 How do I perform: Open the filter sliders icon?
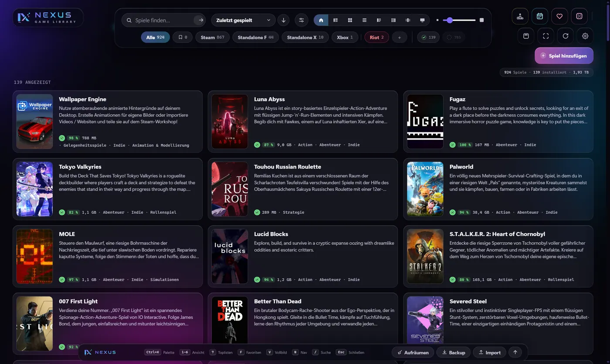(x=301, y=20)
